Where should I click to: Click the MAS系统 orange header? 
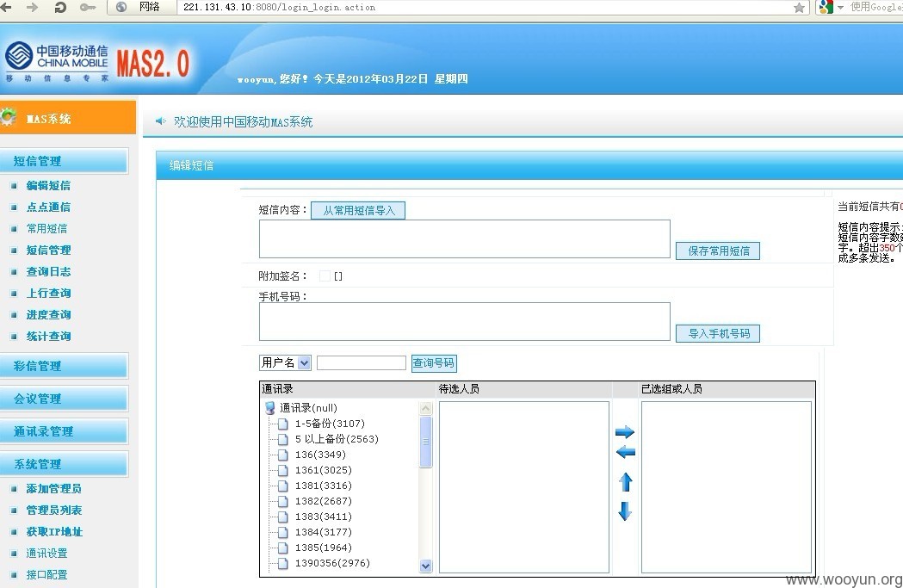pyautogui.click(x=68, y=117)
